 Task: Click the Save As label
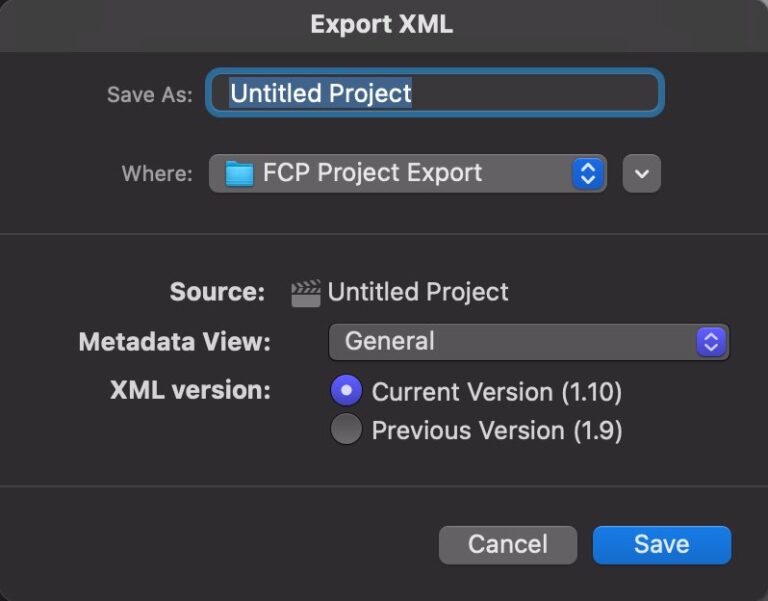click(150, 94)
